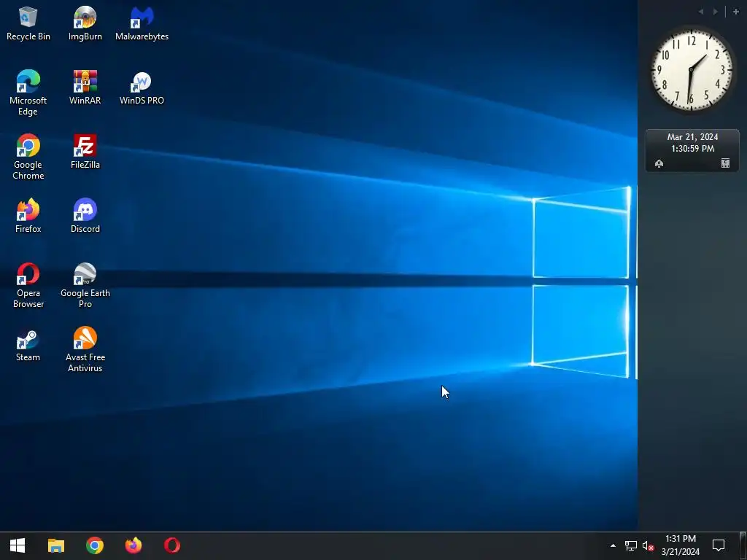This screenshot has height=560, width=747.
Task: Select the Firefox desktop shortcut
Action: point(28,216)
